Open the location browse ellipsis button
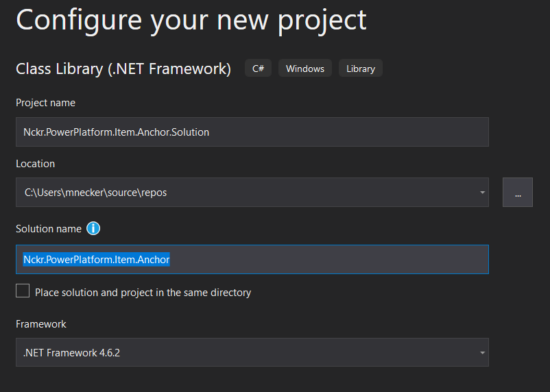Screen dimensions: 550x392 coord(517,192)
